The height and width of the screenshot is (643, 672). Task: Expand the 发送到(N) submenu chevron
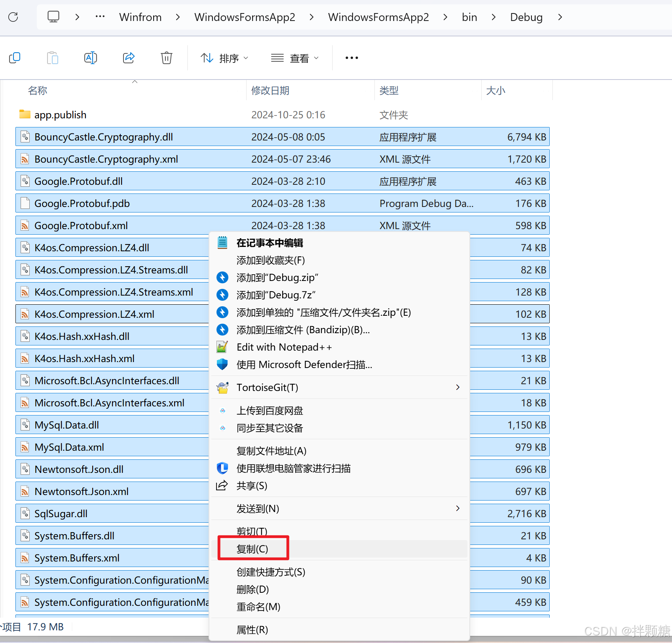[457, 508]
